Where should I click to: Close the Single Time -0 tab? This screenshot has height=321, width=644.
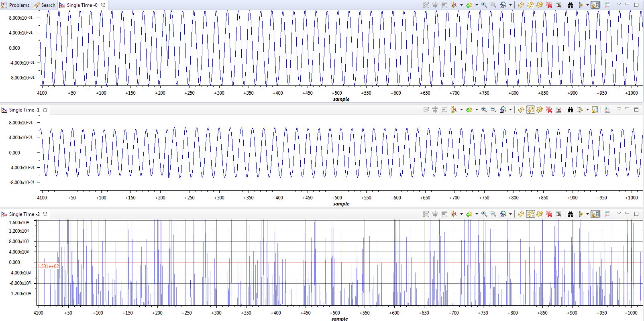point(103,5)
